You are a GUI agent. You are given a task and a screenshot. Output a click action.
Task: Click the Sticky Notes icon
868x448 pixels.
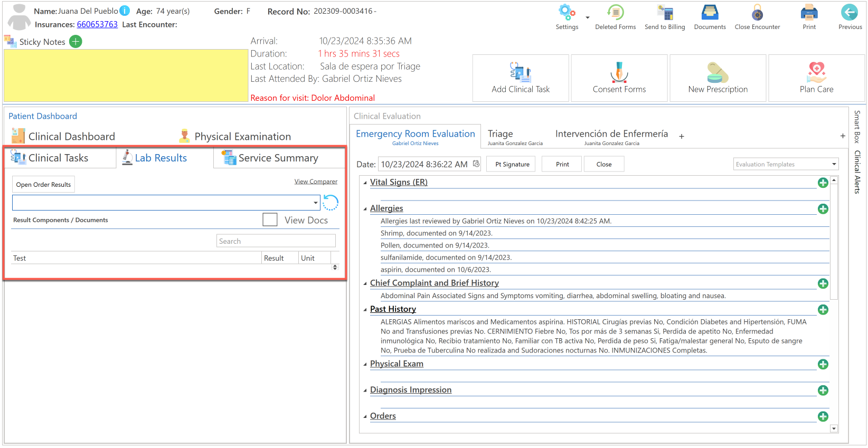10,41
